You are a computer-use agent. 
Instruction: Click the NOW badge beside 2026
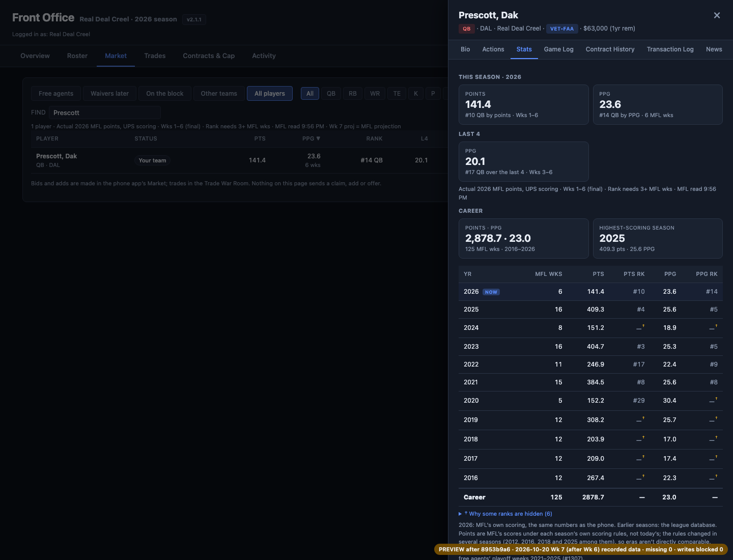(x=491, y=292)
